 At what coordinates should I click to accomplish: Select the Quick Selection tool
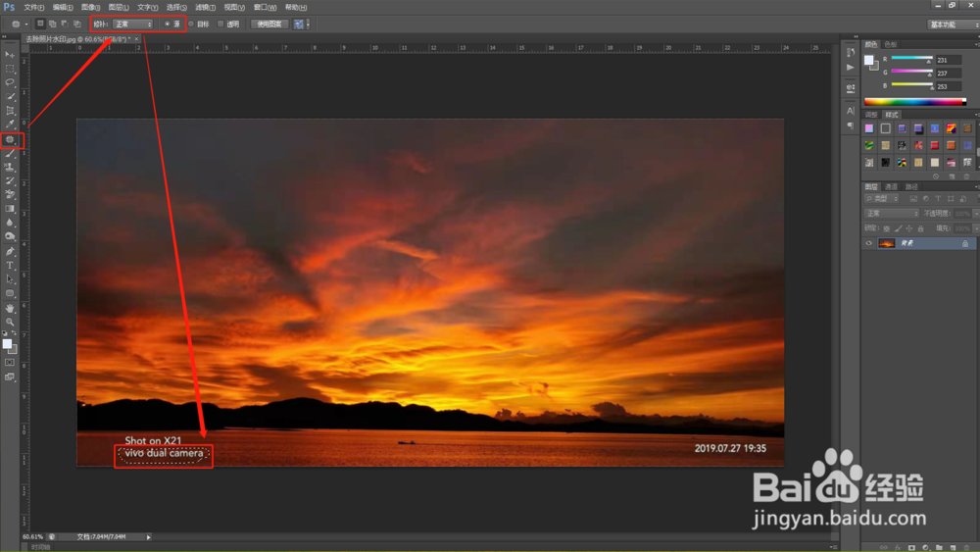10,96
